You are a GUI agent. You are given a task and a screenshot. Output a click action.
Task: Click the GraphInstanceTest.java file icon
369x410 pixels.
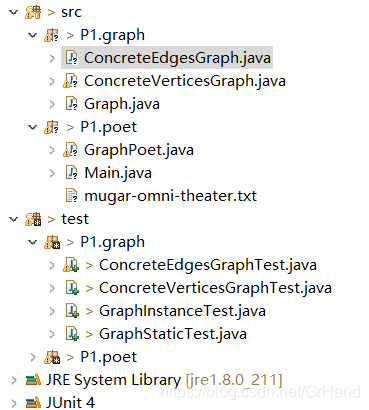pyautogui.click(x=72, y=311)
